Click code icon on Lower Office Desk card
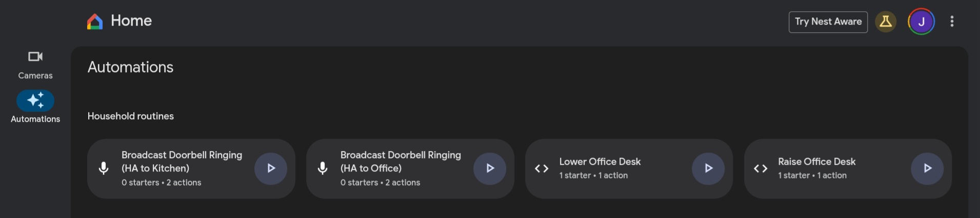The height and width of the screenshot is (218, 980). tap(542, 168)
